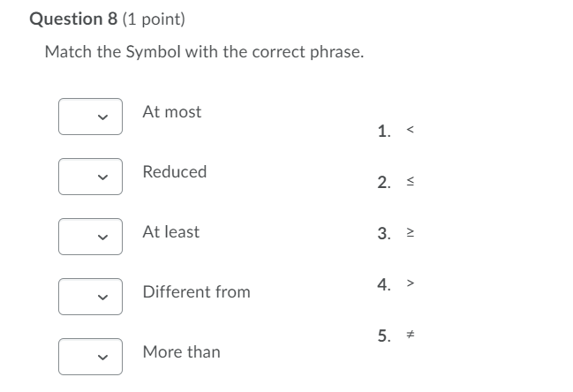Click the not-equal symbol
573x392 pixels.
pyautogui.click(x=410, y=335)
